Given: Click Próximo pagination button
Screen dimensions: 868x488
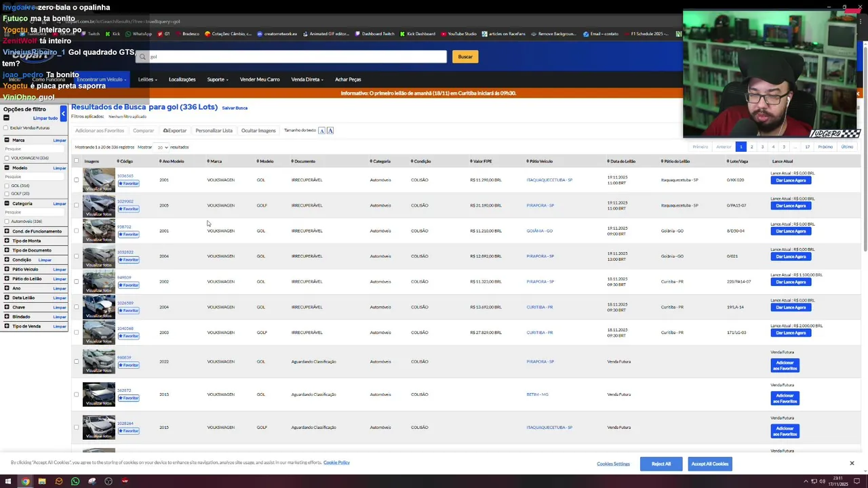Looking at the screenshot, I should tap(825, 147).
